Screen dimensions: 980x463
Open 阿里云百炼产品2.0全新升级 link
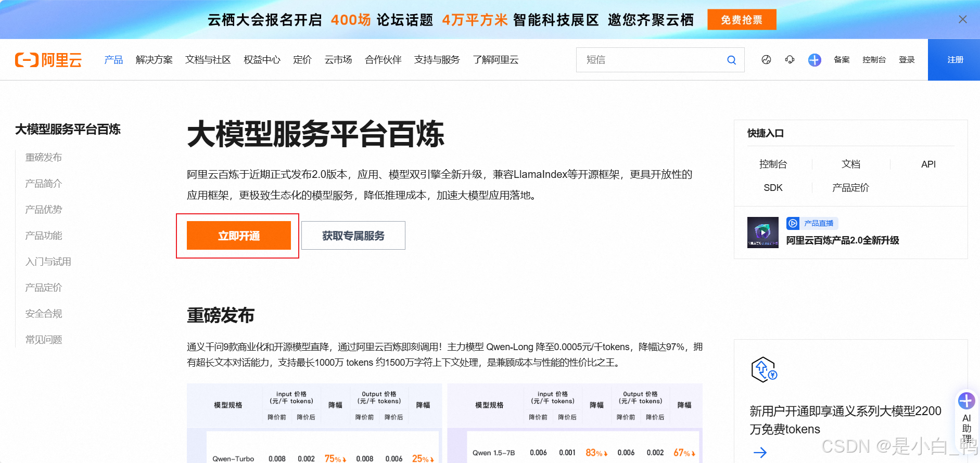843,240
